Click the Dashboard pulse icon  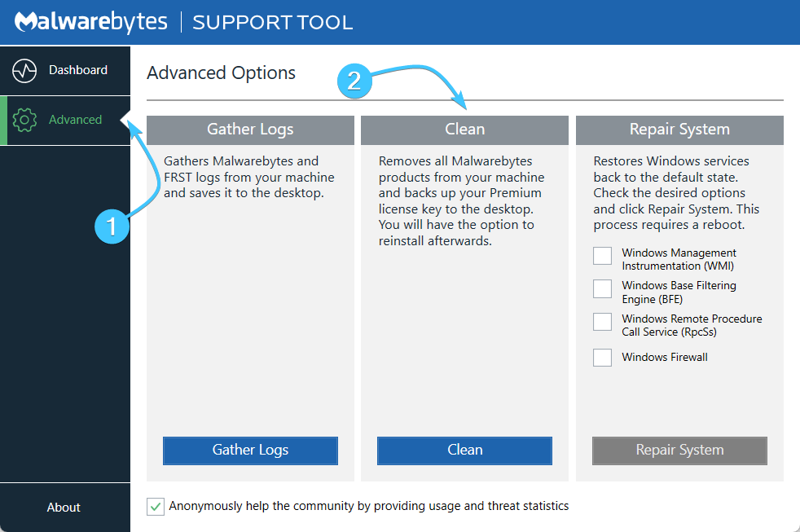[x=24, y=70]
